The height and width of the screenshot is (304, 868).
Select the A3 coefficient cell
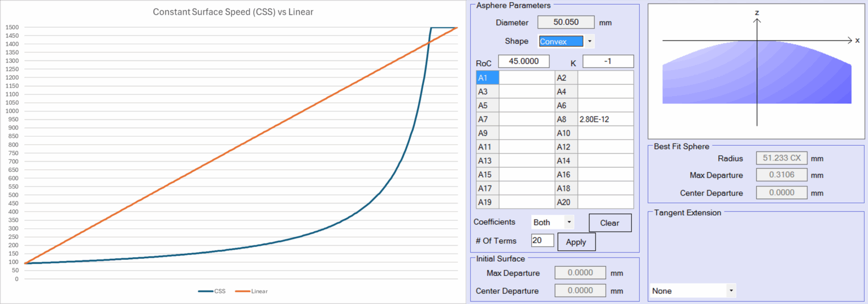pyautogui.click(x=527, y=92)
